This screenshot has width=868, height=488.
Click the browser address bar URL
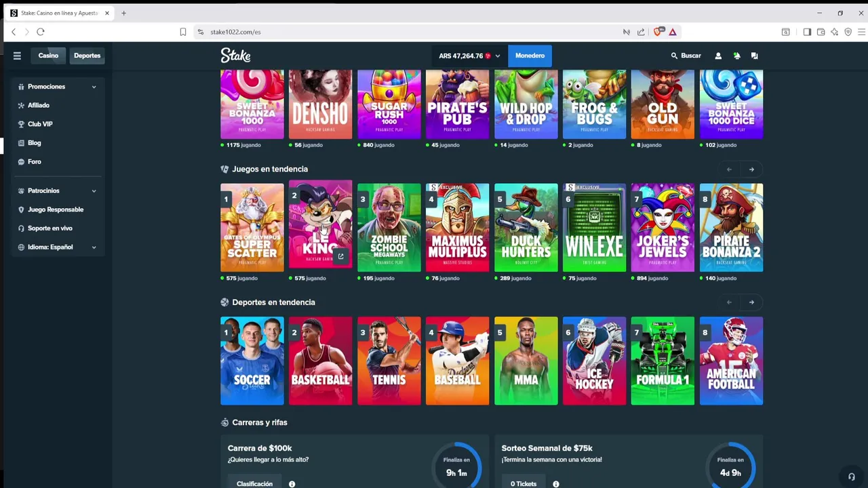coord(235,32)
